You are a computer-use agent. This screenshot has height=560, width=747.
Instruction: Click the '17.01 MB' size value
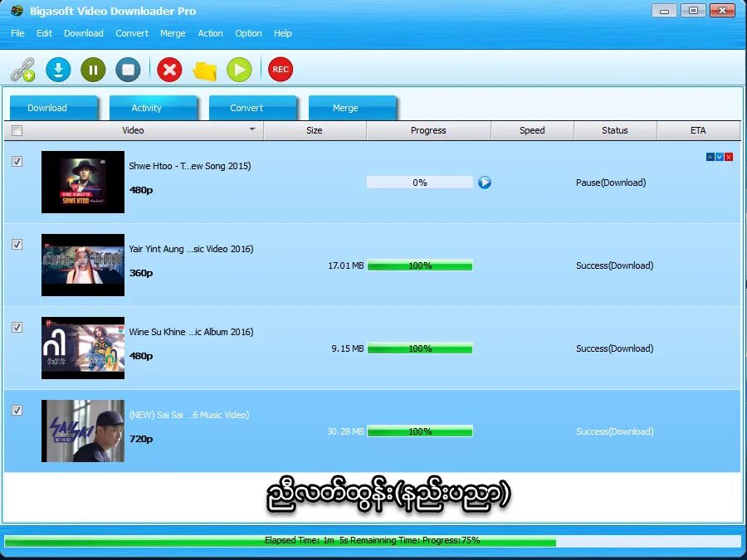coord(346,265)
